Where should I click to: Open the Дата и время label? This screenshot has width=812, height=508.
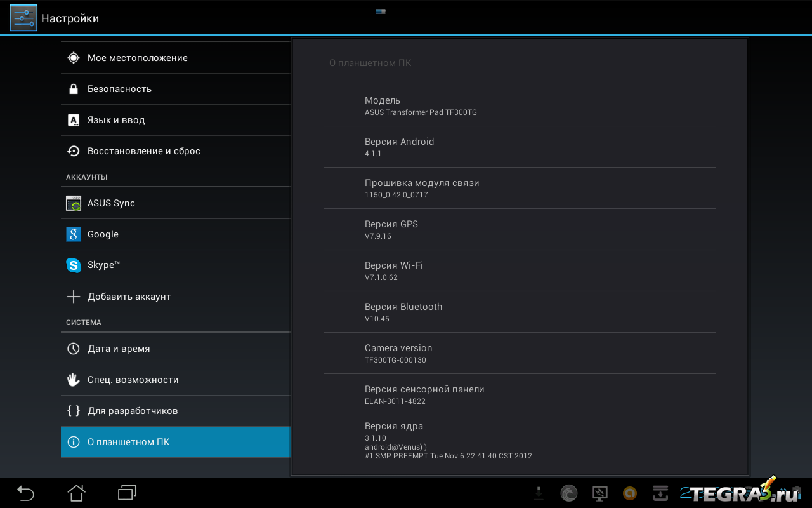coord(119,349)
